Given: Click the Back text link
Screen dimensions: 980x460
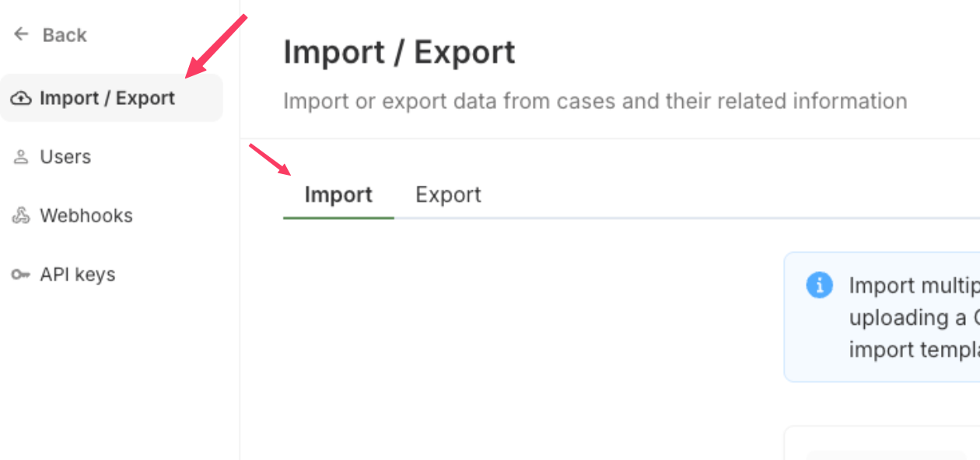Looking at the screenshot, I should [x=65, y=35].
